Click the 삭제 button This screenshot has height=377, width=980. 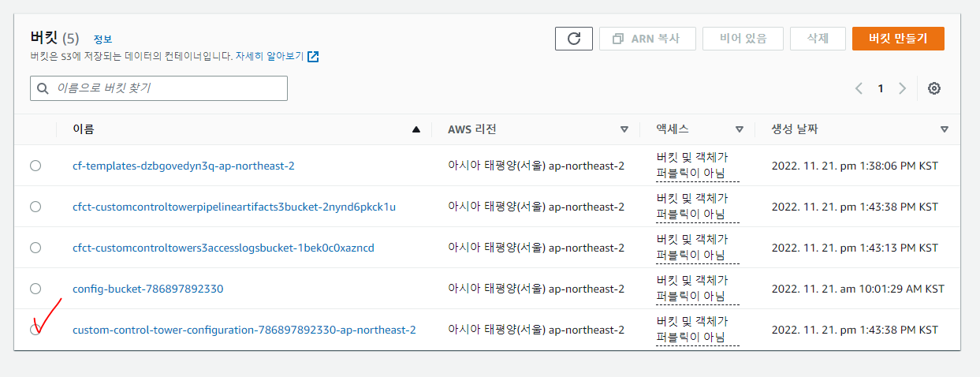pos(818,38)
